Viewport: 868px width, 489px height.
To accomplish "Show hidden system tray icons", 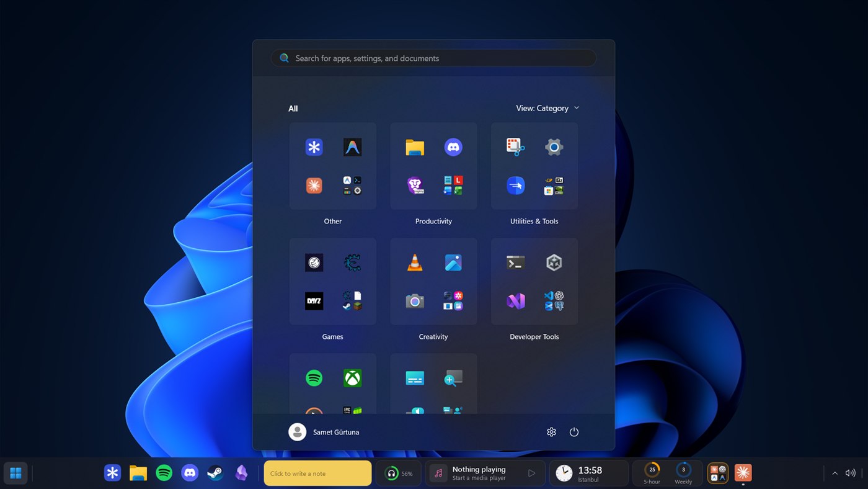I will point(835,473).
